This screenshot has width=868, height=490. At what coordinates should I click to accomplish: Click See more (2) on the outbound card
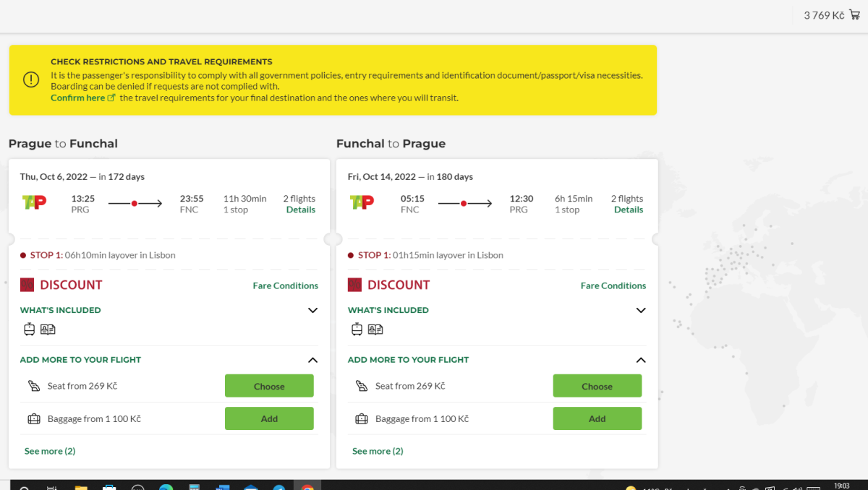click(x=50, y=451)
